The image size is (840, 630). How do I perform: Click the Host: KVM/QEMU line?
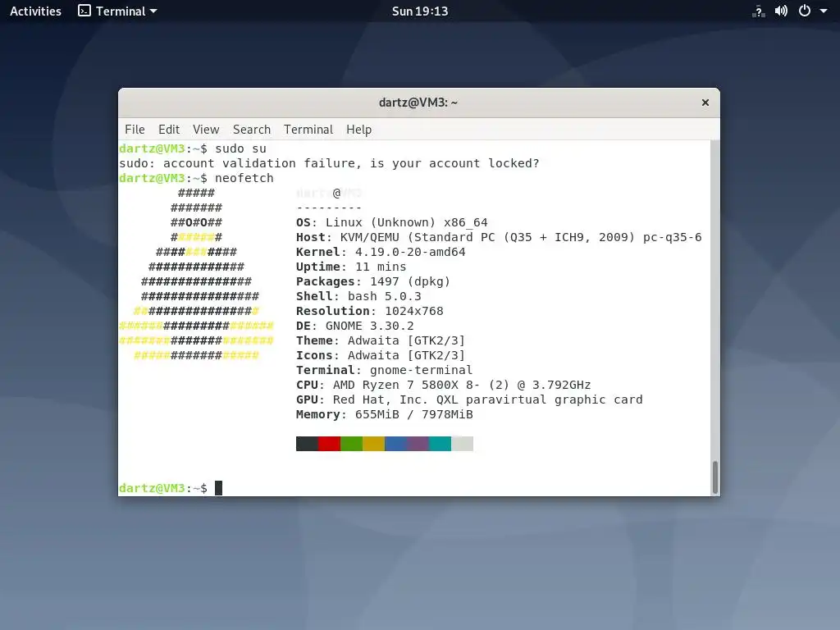(499, 237)
